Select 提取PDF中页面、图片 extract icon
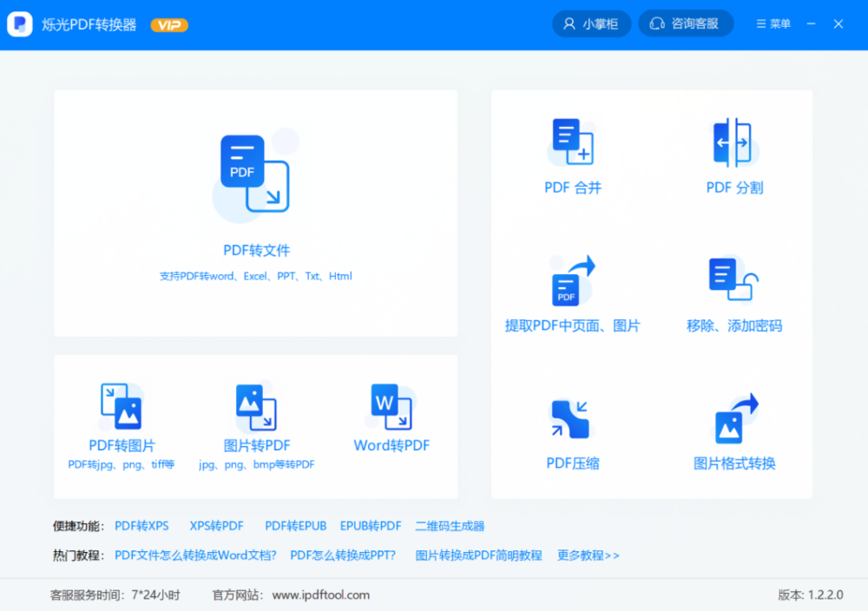This screenshot has height=611, width=868. tap(572, 279)
